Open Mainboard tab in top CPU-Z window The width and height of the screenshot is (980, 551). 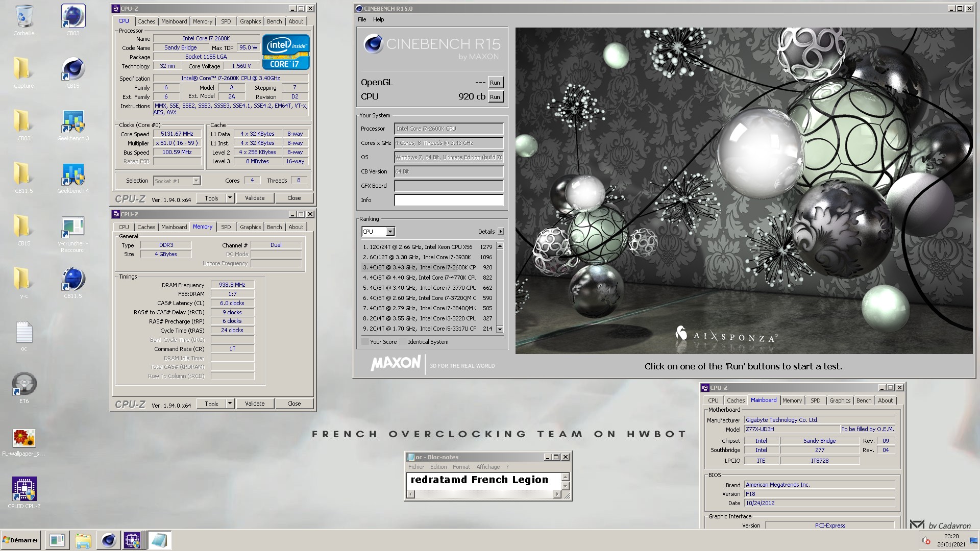click(x=174, y=21)
